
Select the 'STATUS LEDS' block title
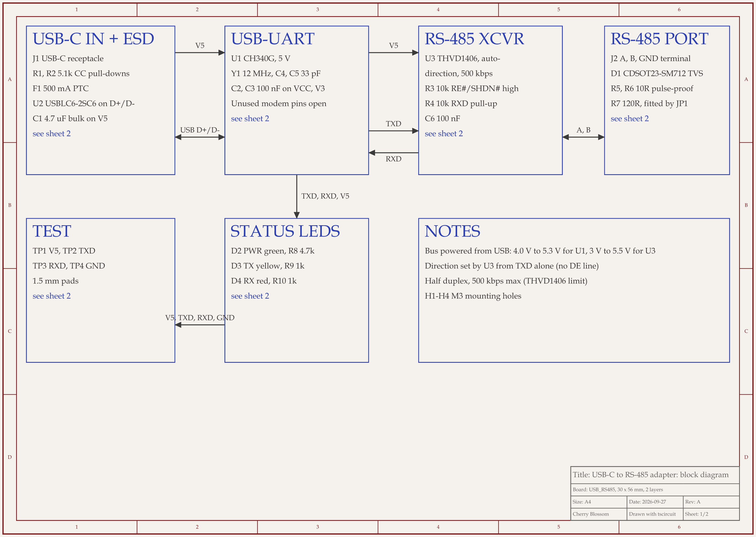pos(285,231)
